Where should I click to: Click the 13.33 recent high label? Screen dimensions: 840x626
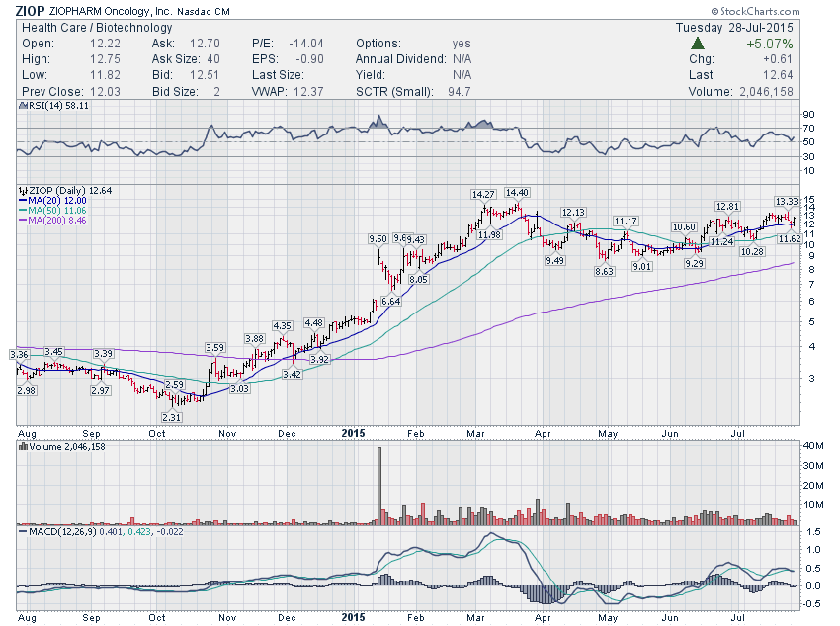(787, 201)
